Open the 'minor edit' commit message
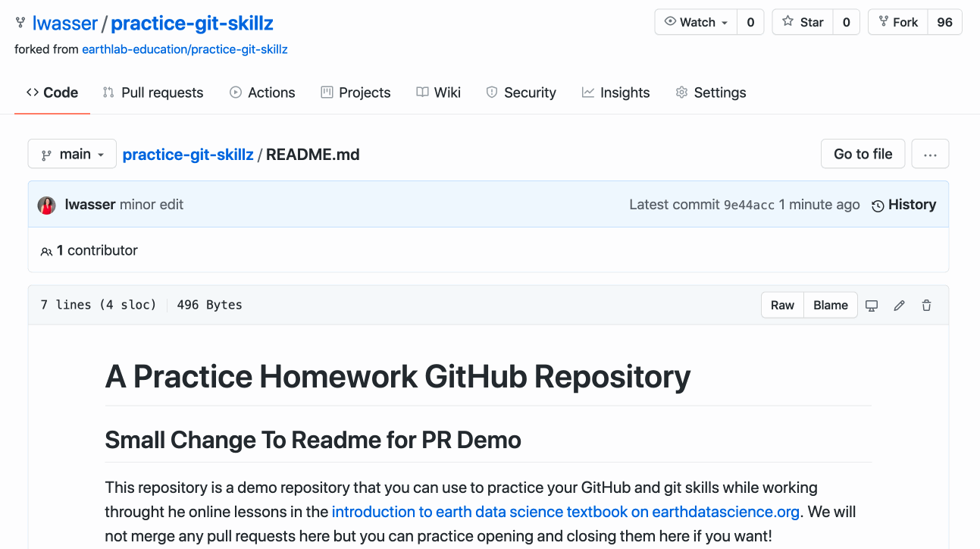 tap(152, 205)
